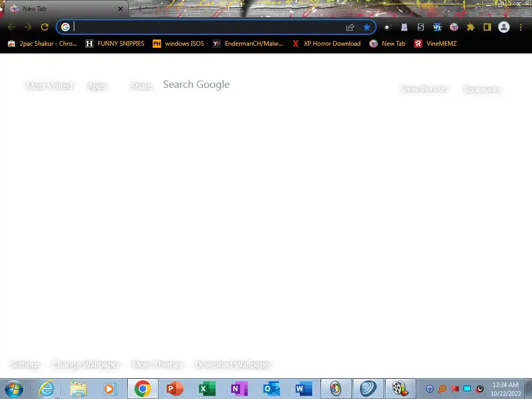Click Download Wallpaper
532x399 pixels.
point(233,364)
